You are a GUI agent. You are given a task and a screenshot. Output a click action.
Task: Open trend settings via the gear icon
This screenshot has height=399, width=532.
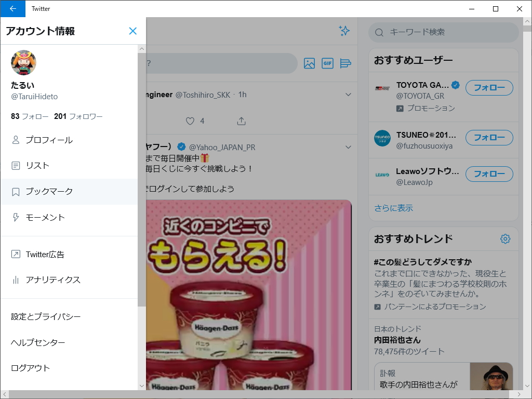[x=505, y=238]
